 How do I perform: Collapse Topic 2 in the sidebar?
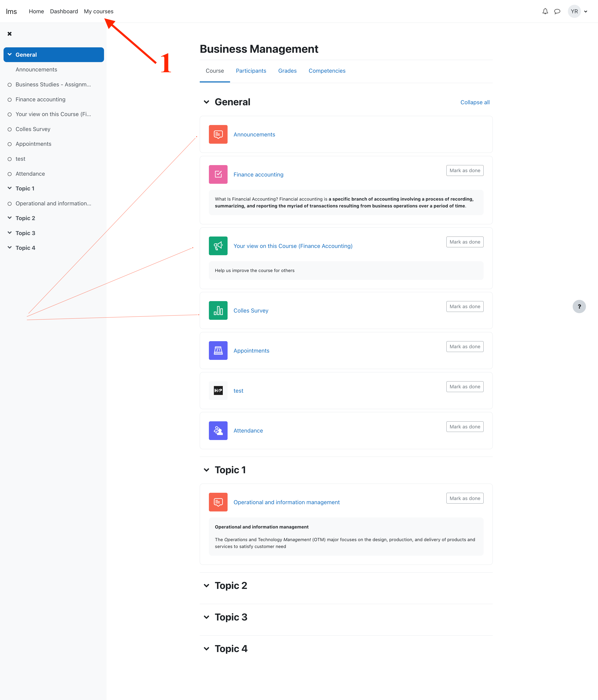(10, 218)
